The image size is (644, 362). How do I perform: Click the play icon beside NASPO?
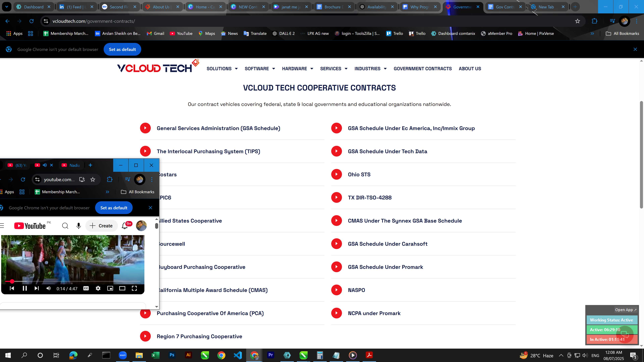336,290
